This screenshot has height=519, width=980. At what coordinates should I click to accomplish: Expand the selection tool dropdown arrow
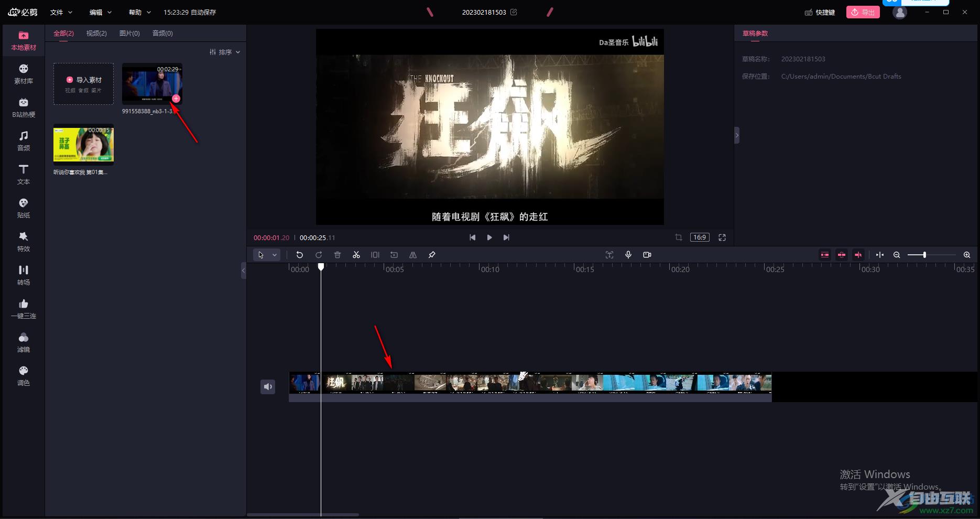tap(275, 255)
